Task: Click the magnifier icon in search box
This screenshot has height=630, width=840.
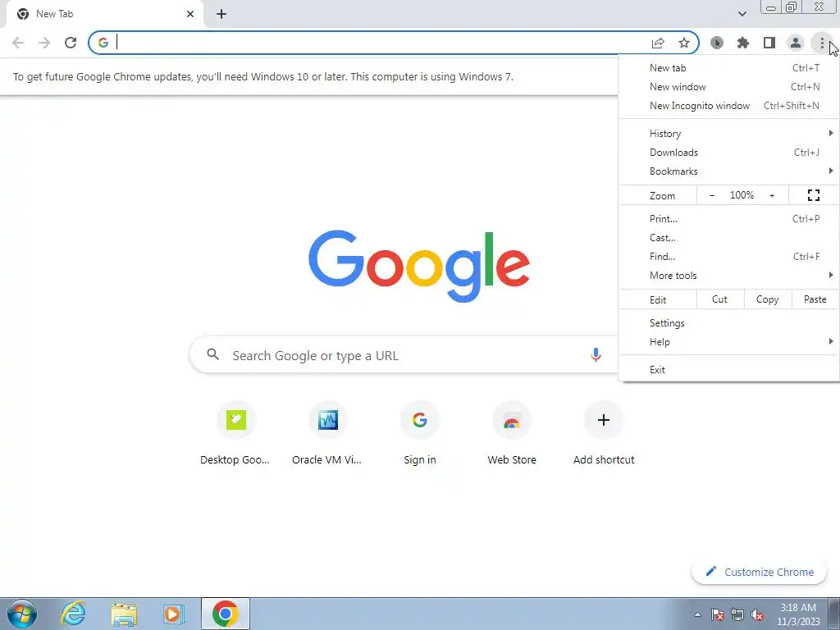Action: click(x=212, y=354)
